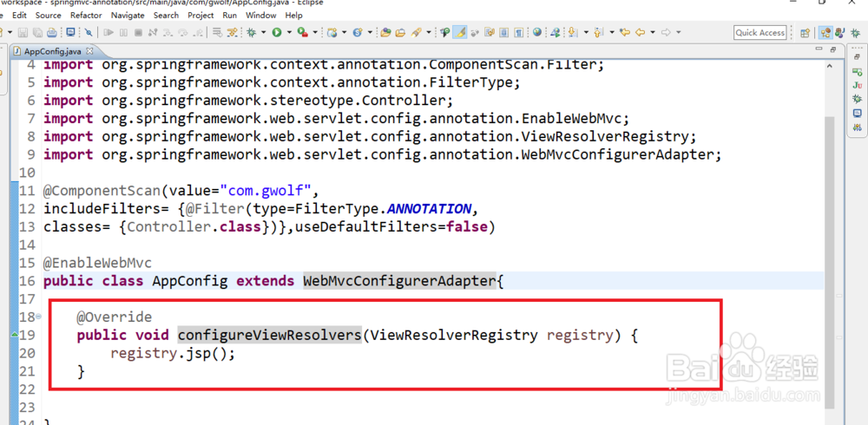This screenshot has width=868, height=425.
Task: Open the Navigate menu
Action: 128,15
